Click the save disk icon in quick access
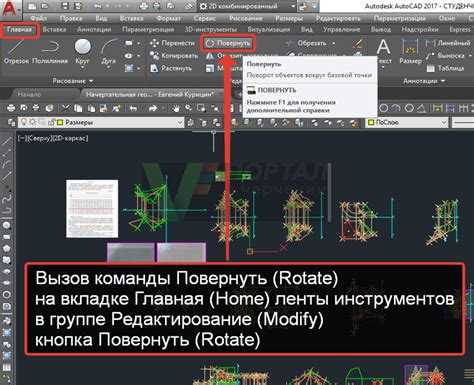The width and height of the screenshot is (474, 385). pyautogui.click(x=65, y=6)
